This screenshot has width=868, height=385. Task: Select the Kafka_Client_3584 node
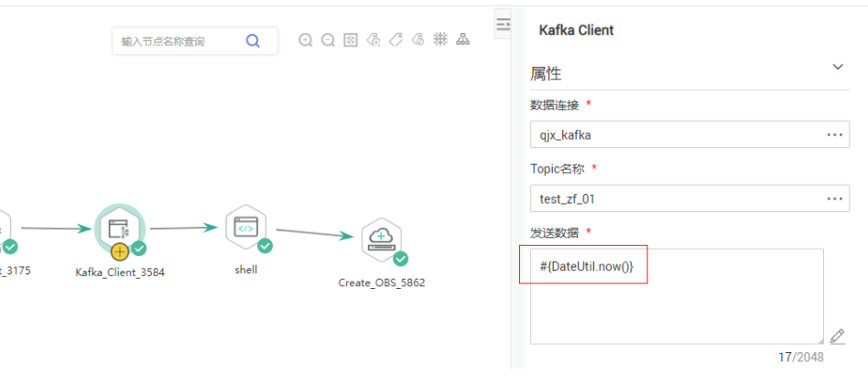tap(119, 230)
